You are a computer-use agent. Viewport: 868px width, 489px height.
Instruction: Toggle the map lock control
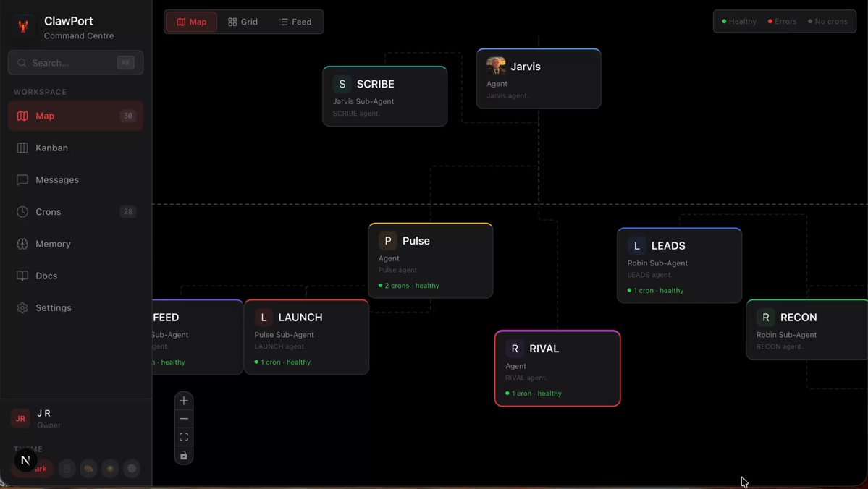coord(183,455)
